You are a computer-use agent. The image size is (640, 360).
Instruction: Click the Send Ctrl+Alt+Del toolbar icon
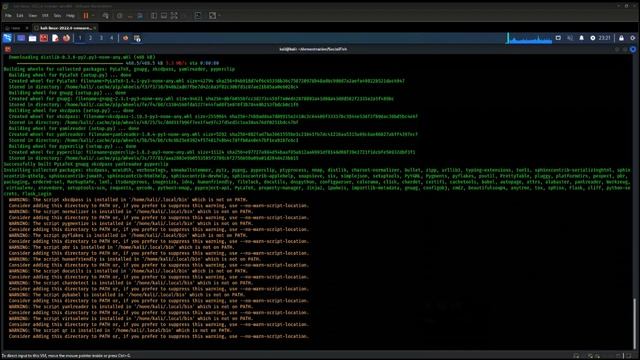pos(106,16)
